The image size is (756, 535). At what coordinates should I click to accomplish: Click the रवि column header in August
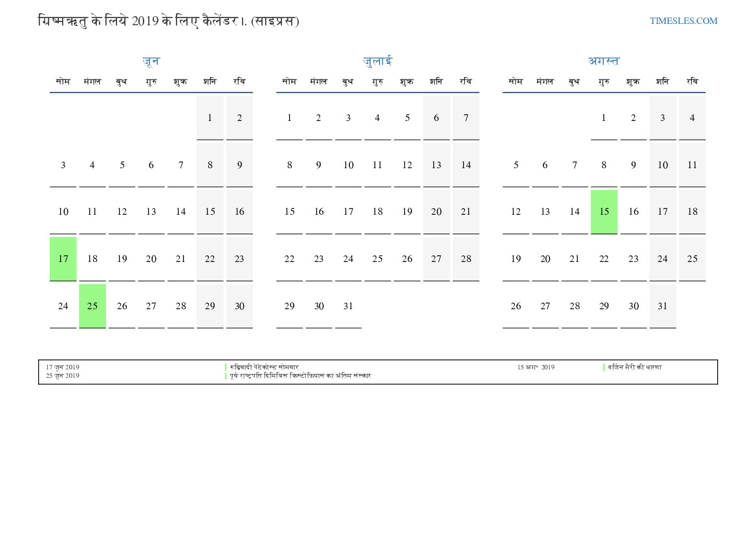(692, 82)
